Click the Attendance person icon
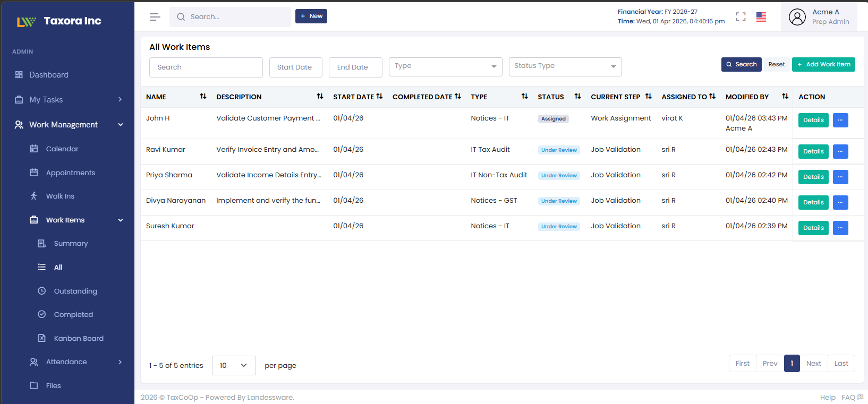Viewport: 868px width, 404px height. [x=34, y=362]
